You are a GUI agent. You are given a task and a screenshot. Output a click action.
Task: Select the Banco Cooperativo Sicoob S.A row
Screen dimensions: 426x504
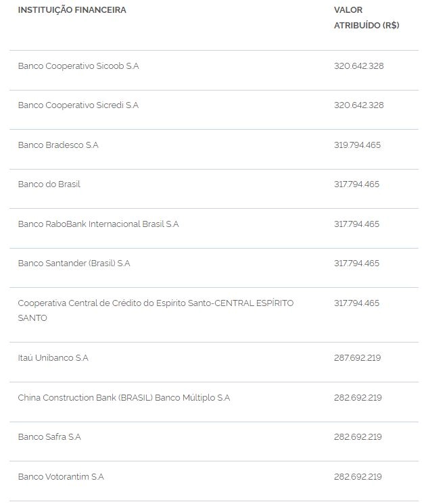[x=214, y=70]
